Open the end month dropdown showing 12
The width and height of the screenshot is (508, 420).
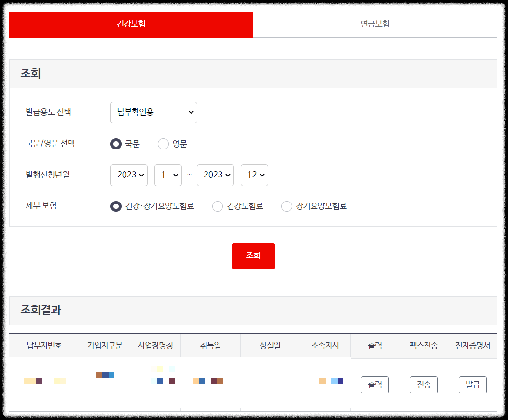(254, 175)
